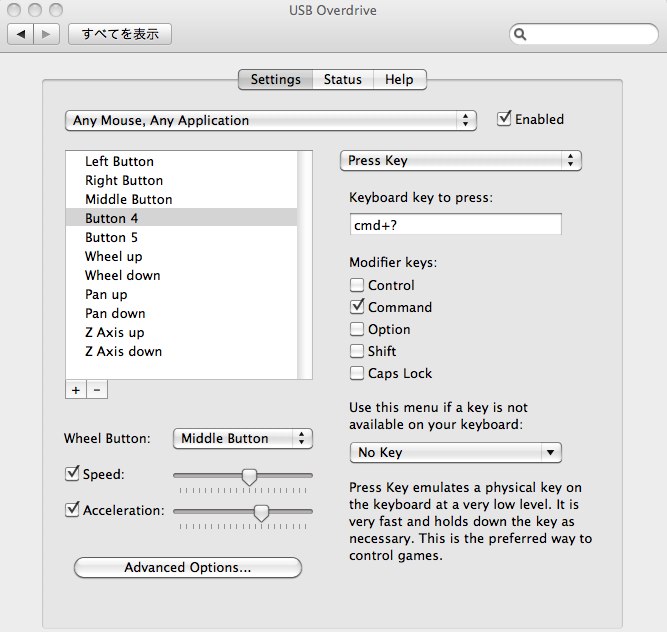
Task: Switch to the Status tab
Action: pos(343,80)
